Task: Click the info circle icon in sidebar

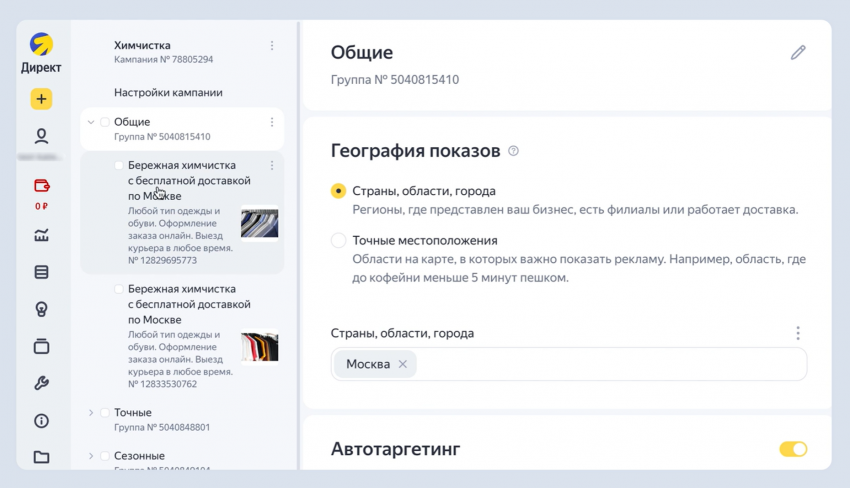Action: (41, 421)
